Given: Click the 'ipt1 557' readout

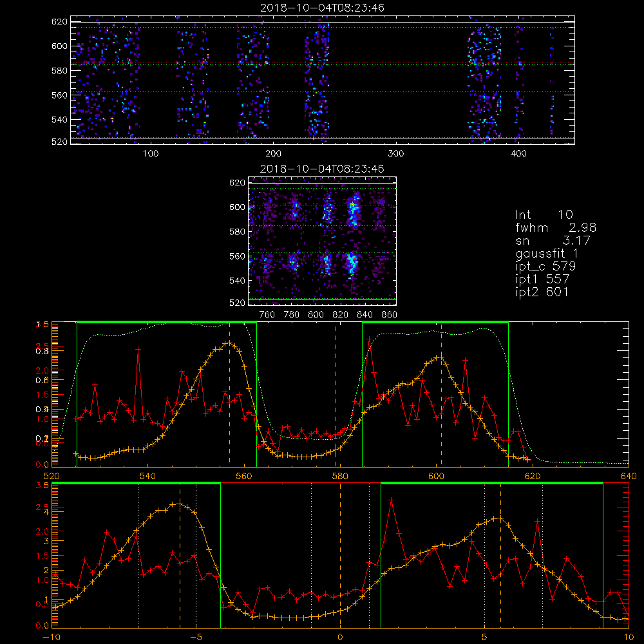Looking at the screenshot, I should click(542, 279).
